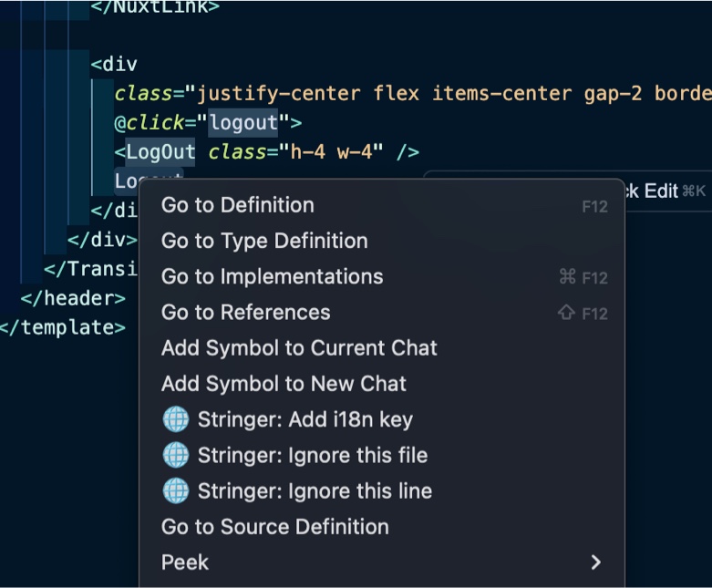Click the LogOut component tag name
Image resolution: width=712 pixels, height=588 pixels.
coord(160,151)
